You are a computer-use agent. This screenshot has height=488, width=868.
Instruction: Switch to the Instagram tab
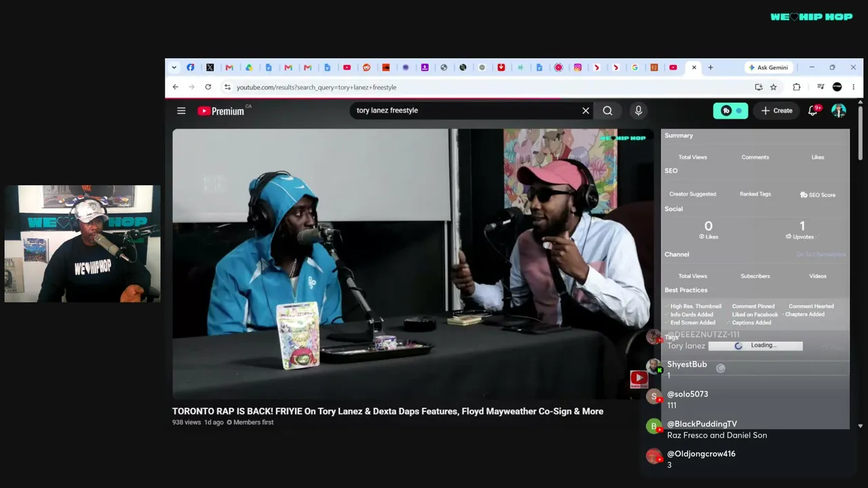[x=578, y=67]
